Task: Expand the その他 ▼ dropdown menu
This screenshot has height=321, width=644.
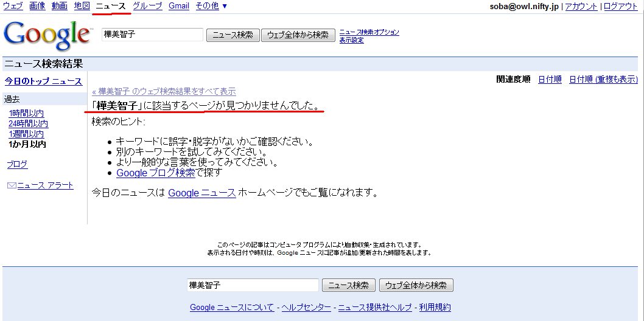Action: click(211, 5)
